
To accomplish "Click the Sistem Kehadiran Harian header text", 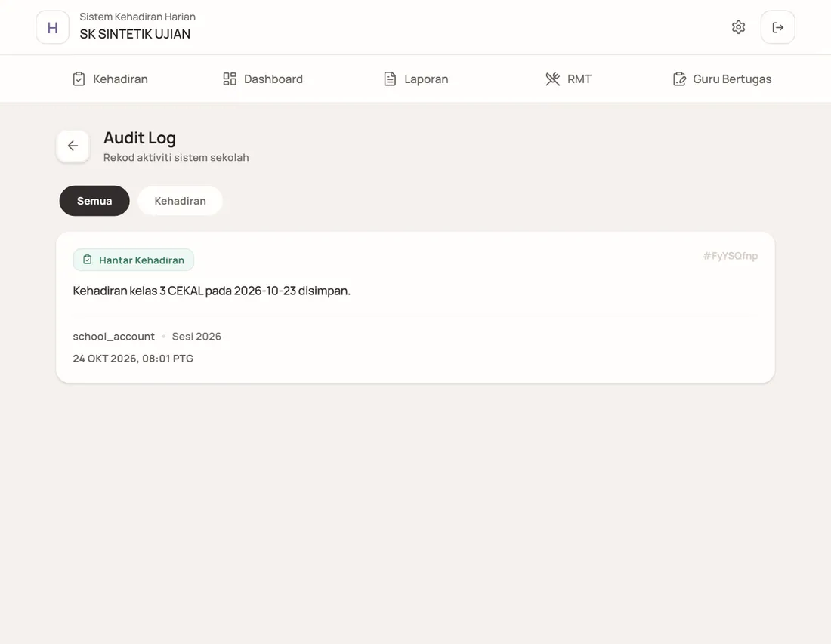I will tap(137, 17).
